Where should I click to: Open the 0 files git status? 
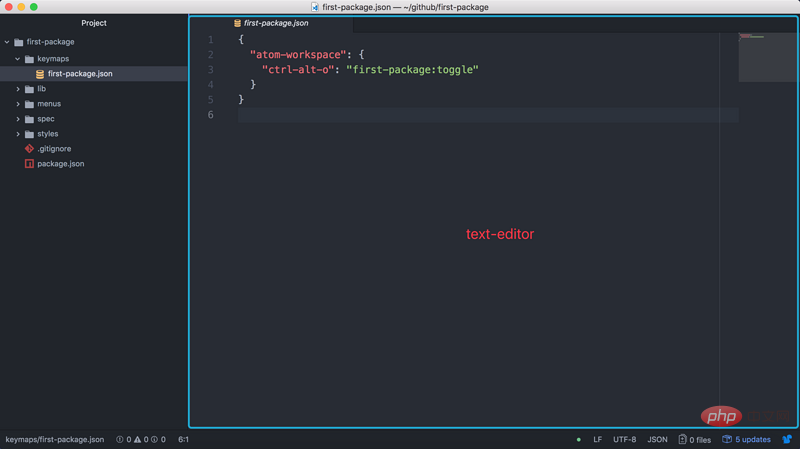694,439
